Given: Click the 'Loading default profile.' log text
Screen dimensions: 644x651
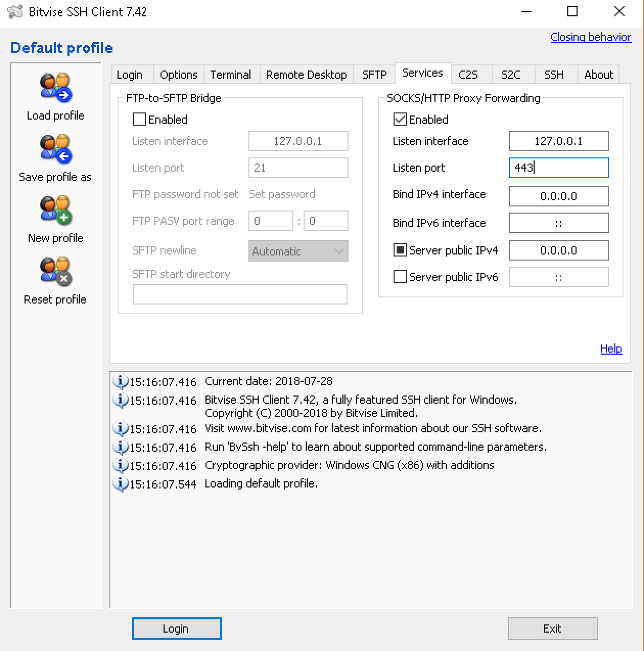Looking at the screenshot, I should [x=261, y=483].
